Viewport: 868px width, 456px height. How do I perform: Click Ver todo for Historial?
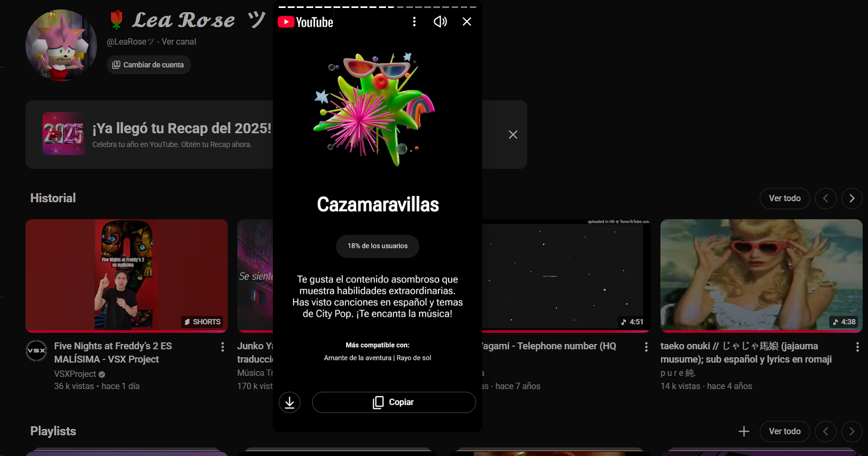[x=785, y=199]
